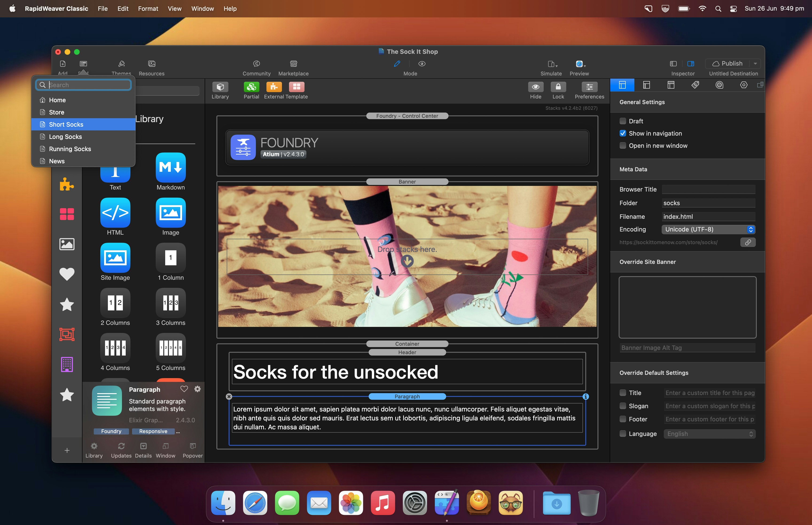Open Paragraph stack gear settings
812x525 pixels.
click(197, 389)
